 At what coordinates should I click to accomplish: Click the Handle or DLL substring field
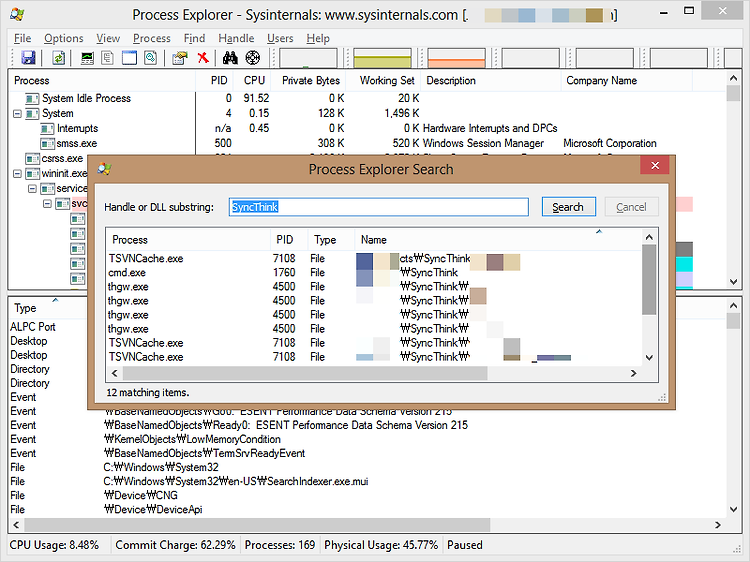point(378,207)
